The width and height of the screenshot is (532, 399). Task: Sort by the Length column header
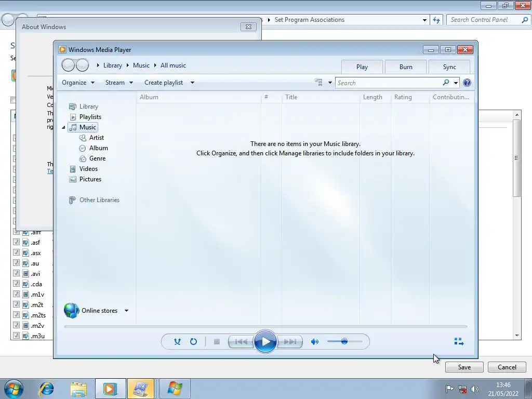point(375,97)
